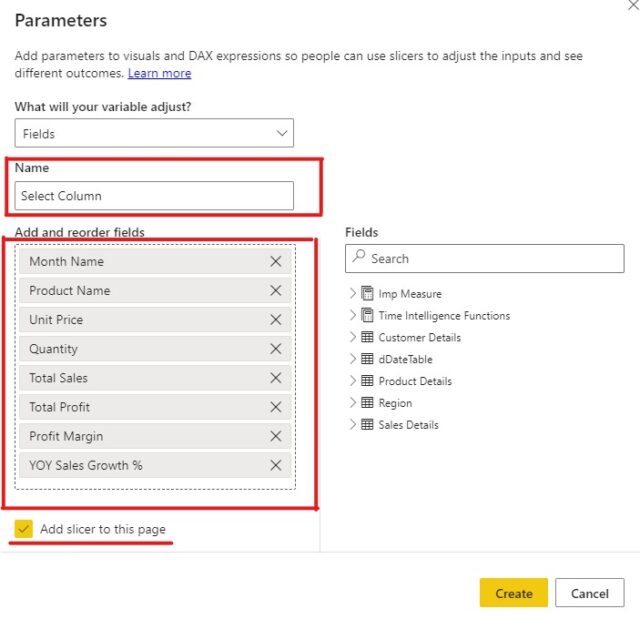The image size is (640, 619).
Task: Click the dDateTable label
Action: (405, 359)
